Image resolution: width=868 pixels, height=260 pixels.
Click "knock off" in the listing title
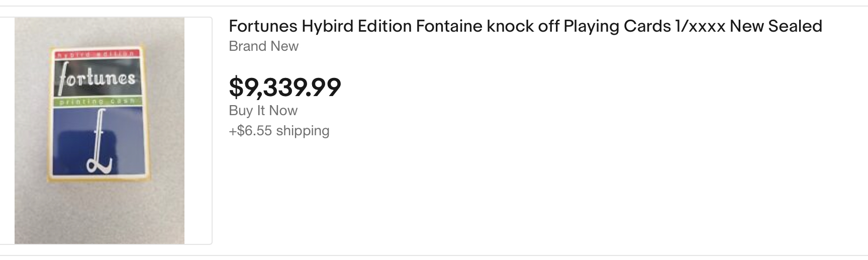[523, 26]
